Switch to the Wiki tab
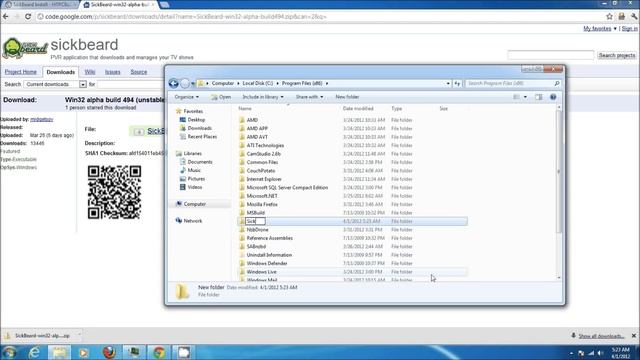640x360 pixels. click(x=90, y=72)
